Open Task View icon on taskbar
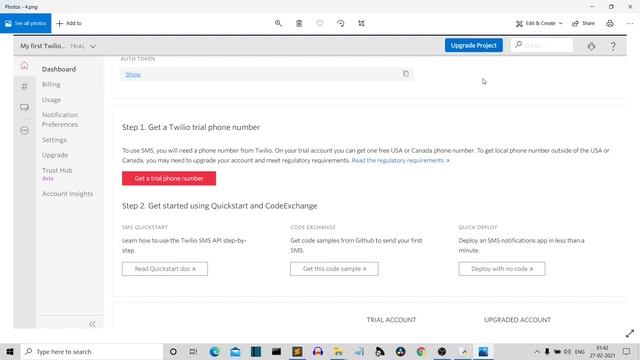 [x=193, y=351]
